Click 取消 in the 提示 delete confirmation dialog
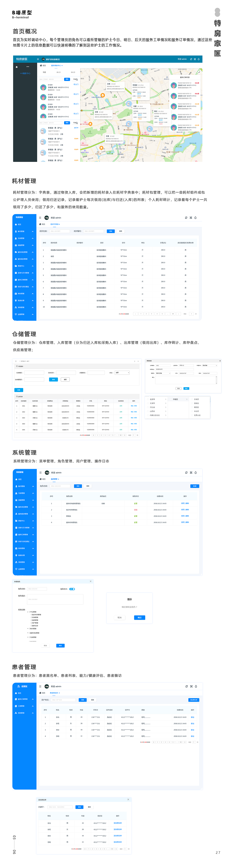This screenshot has width=233, height=868. pyautogui.click(x=120, y=618)
